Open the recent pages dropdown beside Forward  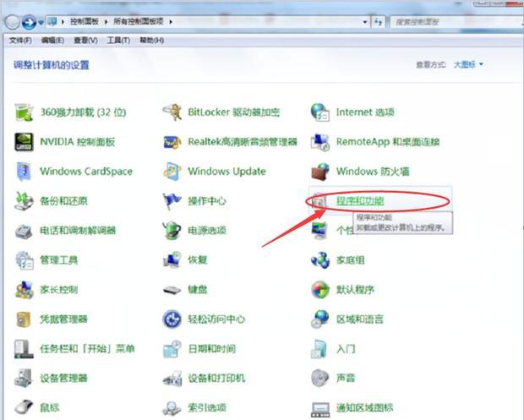(x=41, y=23)
